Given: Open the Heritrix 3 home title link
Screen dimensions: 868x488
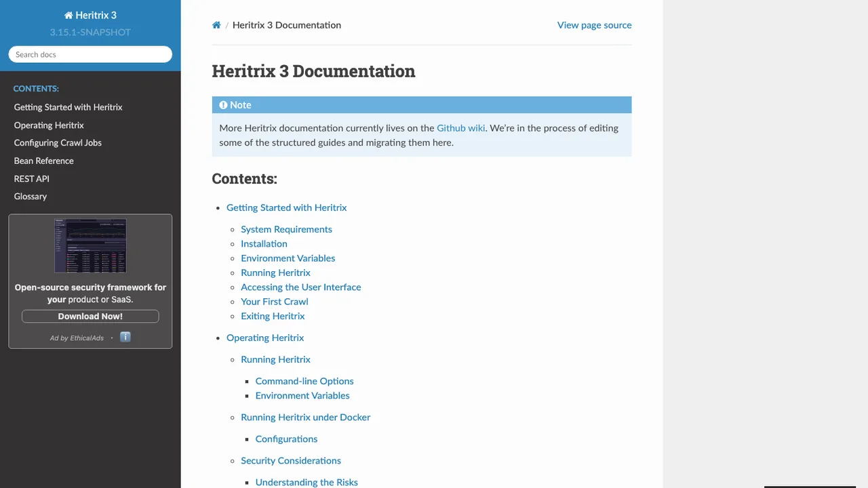Looking at the screenshot, I should (x=90, y=15).
